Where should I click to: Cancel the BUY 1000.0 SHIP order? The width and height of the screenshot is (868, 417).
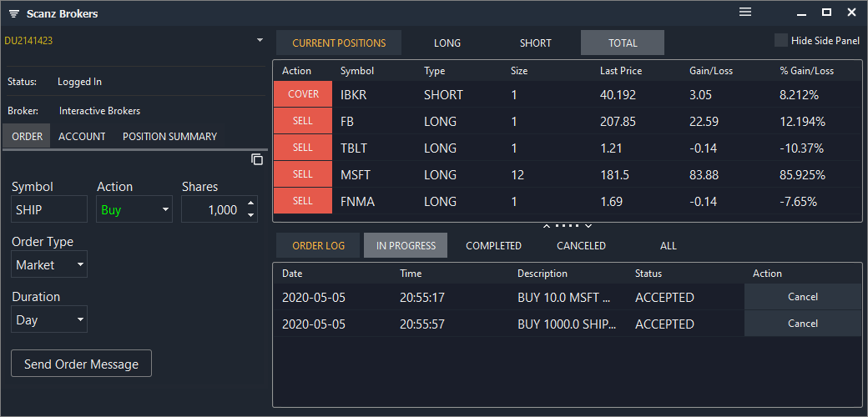pos(803,324)
